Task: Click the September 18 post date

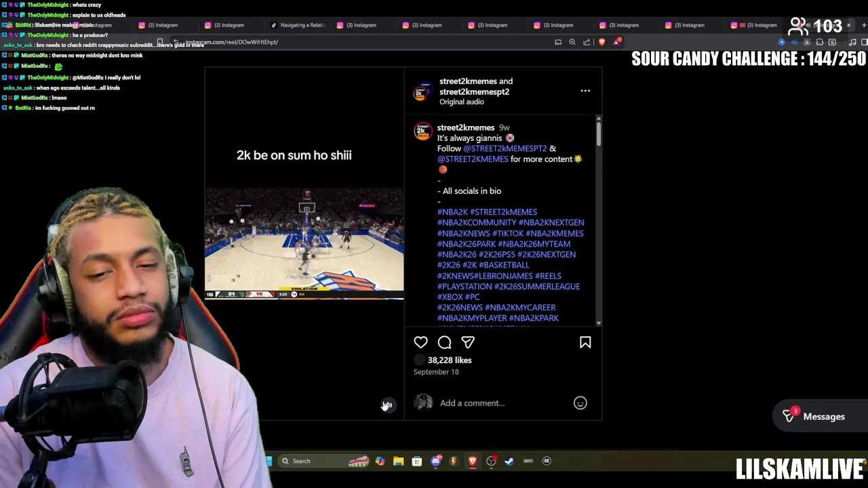Action: click(x=436, y=372)
